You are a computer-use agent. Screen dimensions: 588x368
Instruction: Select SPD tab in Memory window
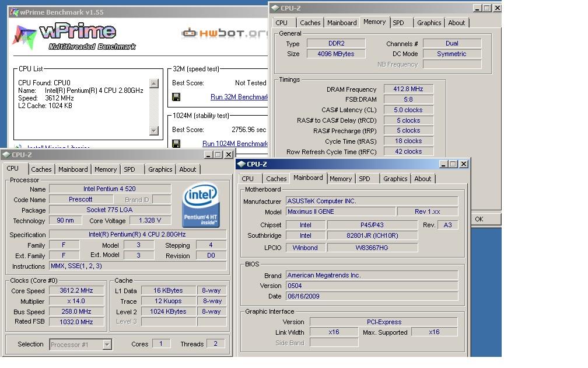pos(398,23)
